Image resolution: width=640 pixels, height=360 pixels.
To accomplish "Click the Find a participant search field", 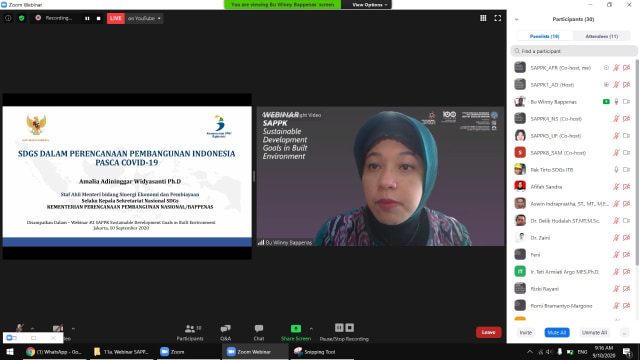I will tap(574, 51).
